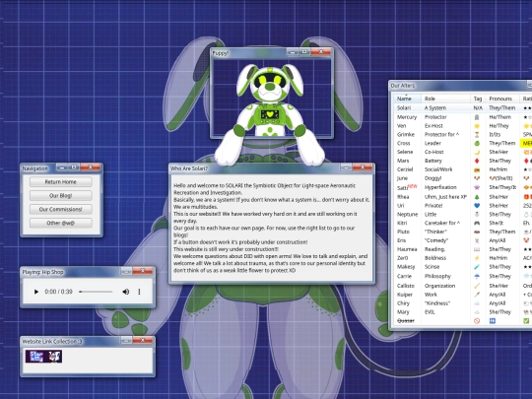Click the tag icon in Kuiper's row
This screenshot has width=532, height=399.
click(477, 295)
